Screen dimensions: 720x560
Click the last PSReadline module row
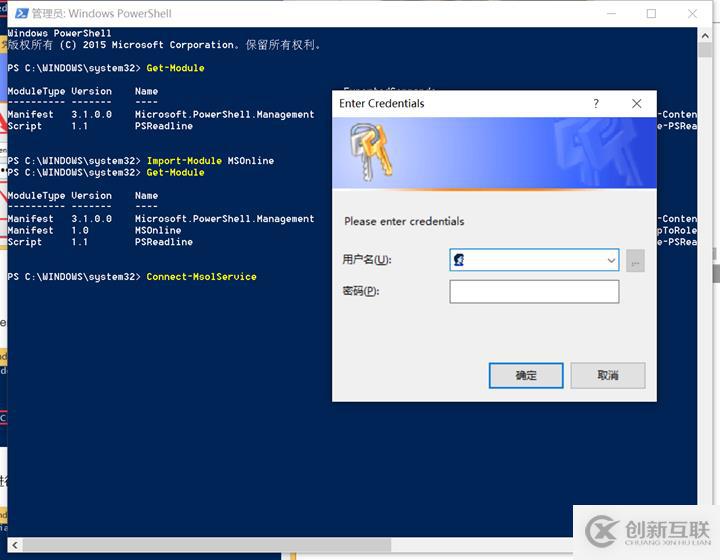click(x=100, y=242)
